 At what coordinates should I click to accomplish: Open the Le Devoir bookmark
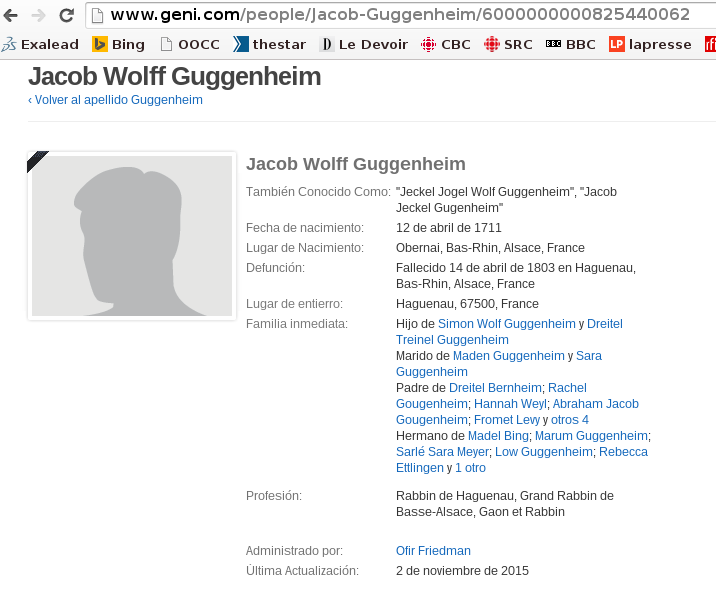[x=364, y=44]
